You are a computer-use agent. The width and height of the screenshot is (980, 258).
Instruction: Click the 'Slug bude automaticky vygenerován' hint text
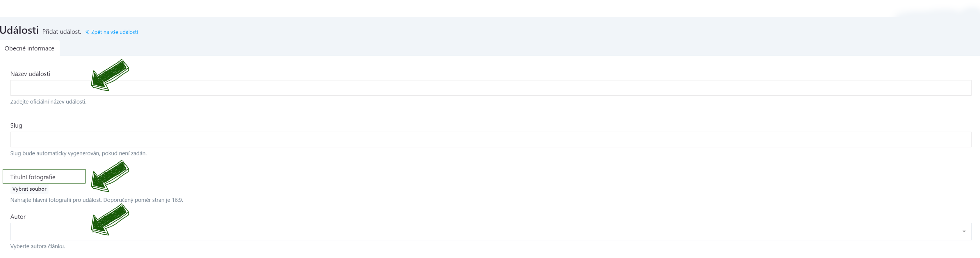pyautogui.click(x=78, y=154)
